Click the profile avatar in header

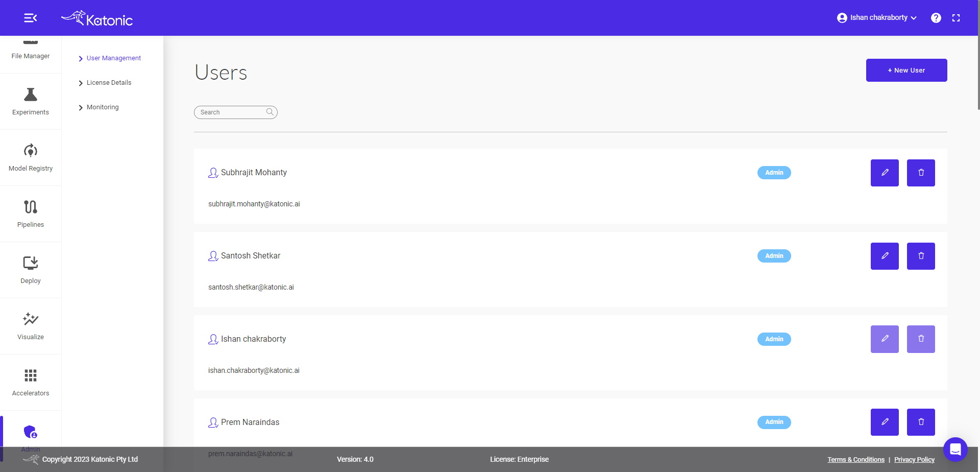[842, 18]
